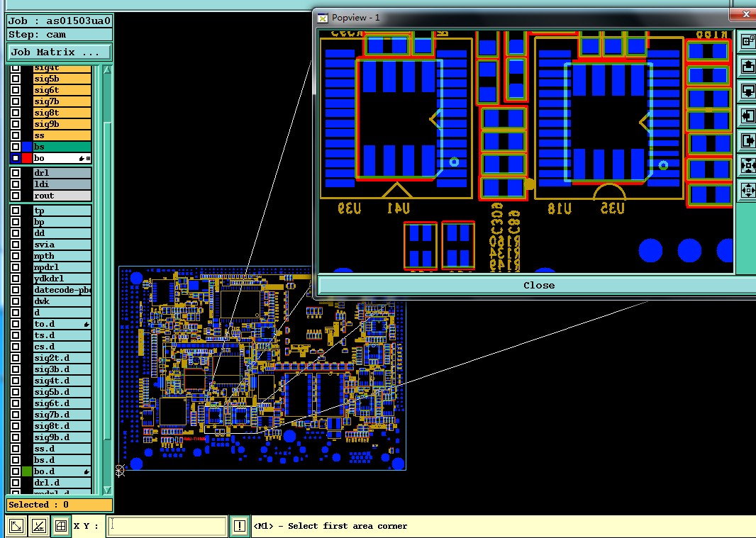Click the Step: cam label
756x538 pixels.
click(x=60, y=34)
